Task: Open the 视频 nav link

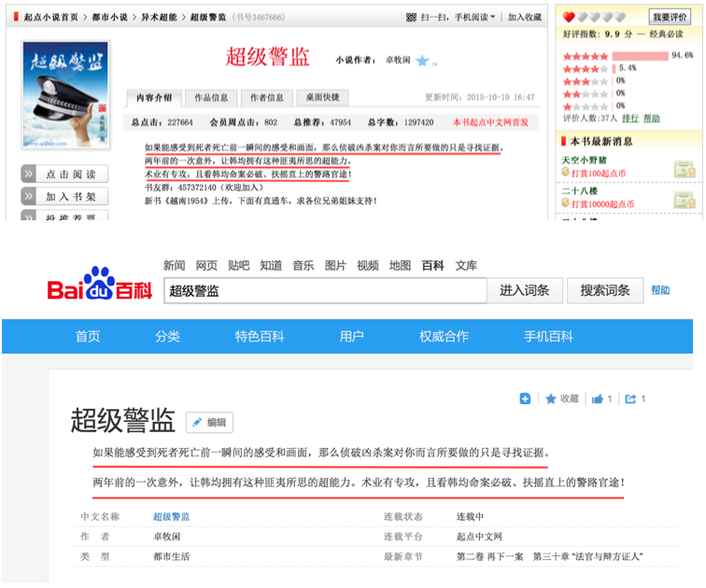Action: (x=368, y=266)
